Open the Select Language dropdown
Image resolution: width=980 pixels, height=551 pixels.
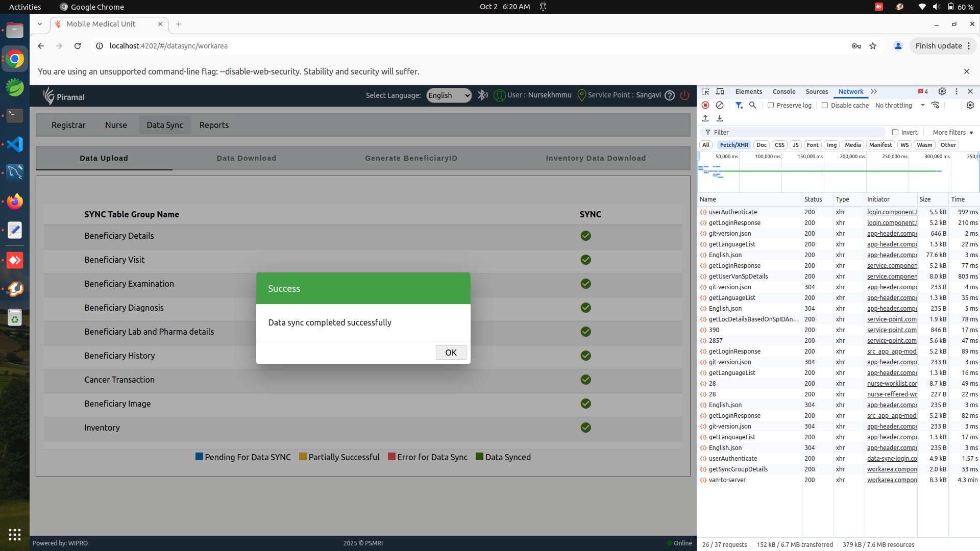pos(449,95)
